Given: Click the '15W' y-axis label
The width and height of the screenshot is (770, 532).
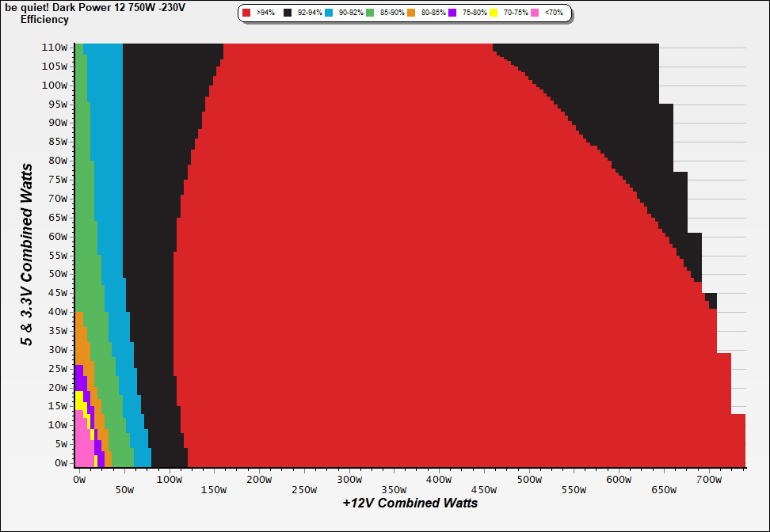Looking at the screenshot, I should [x=58, y=406].
